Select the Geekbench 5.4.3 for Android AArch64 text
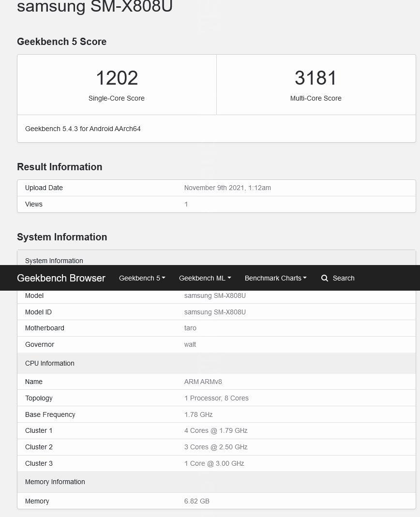This screenshot has height=517, width=420. tap(83, 129)
